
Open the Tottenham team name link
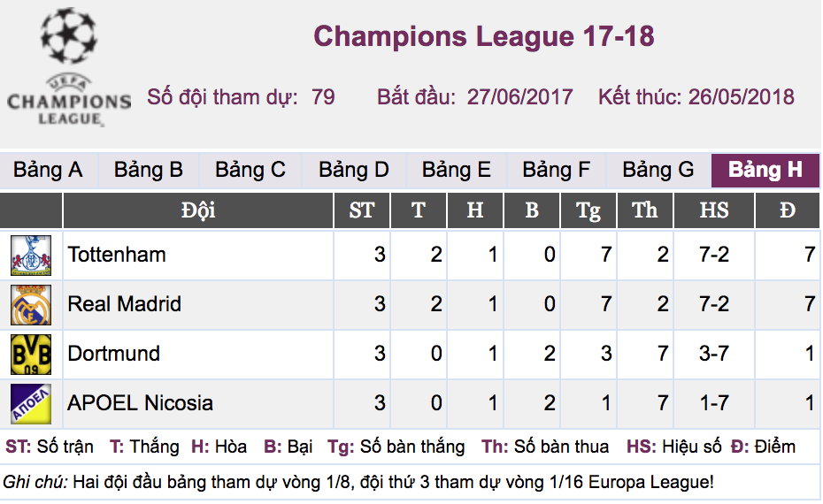click(x=117, y=255)
